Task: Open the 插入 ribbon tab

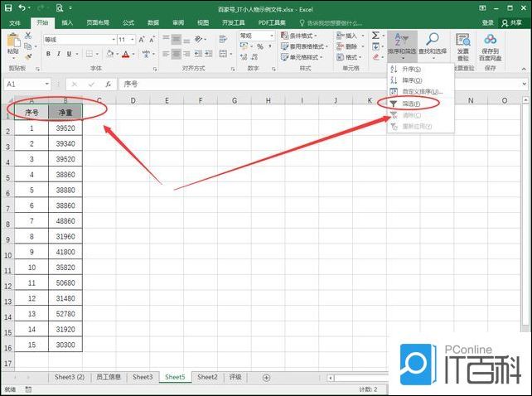Action: pyautogui.click(x=67, y=22)
